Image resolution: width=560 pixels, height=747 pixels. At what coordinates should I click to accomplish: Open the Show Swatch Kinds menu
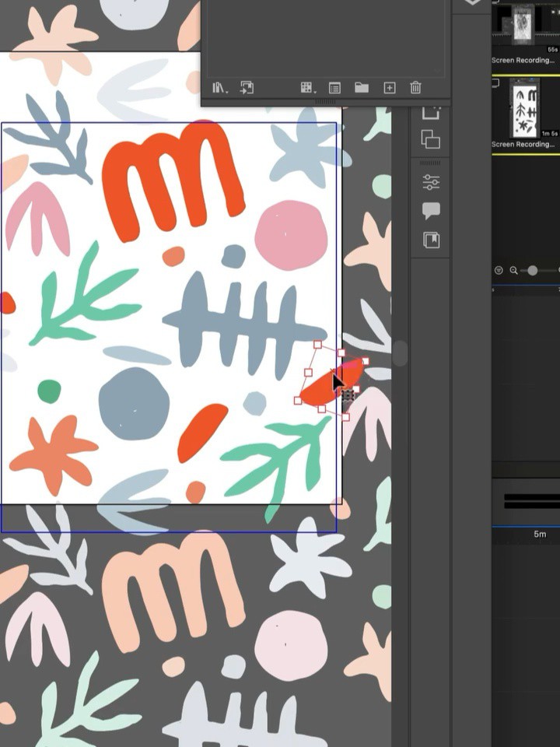point(307,88)
